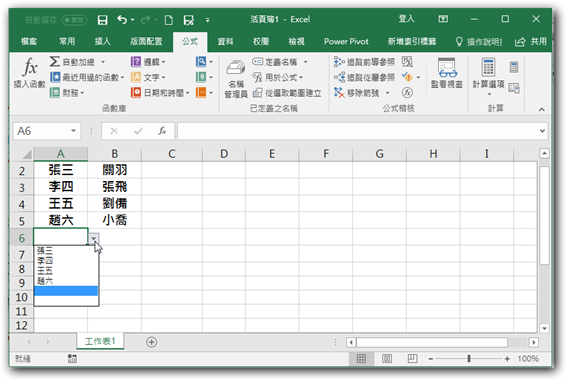Click Evaluate Formula icon
The image size is (567, 381).
pyautogui.click(x=407, y=93)
